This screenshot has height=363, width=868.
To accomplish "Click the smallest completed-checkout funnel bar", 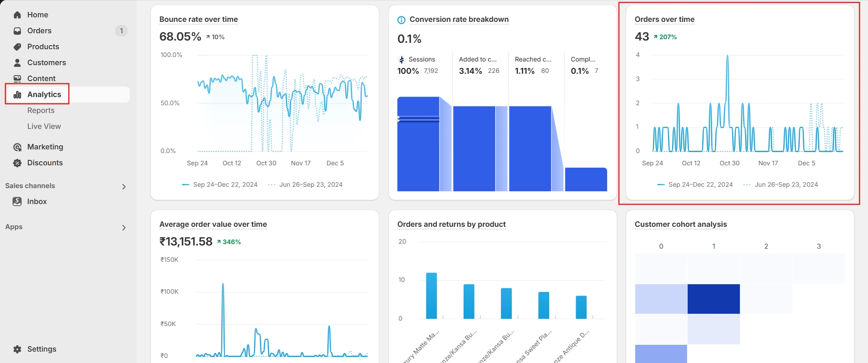I will [586, 179].
